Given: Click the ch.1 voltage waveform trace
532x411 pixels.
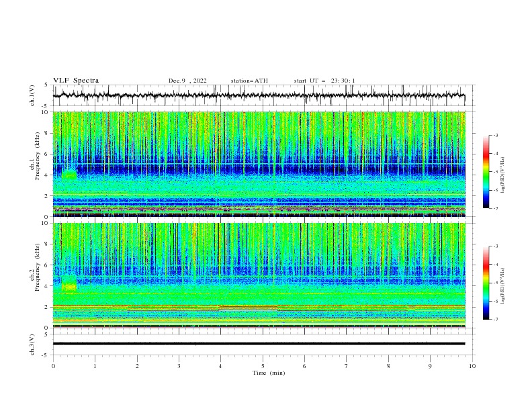Looking at the screenshot, I should pyautogui.click(x=259, y=95).
